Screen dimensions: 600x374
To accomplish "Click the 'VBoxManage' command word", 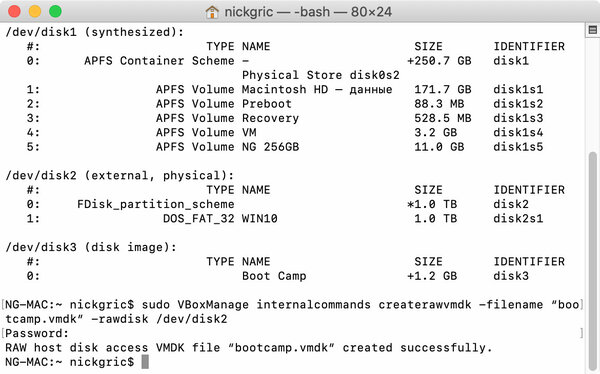I will point(213,305).
